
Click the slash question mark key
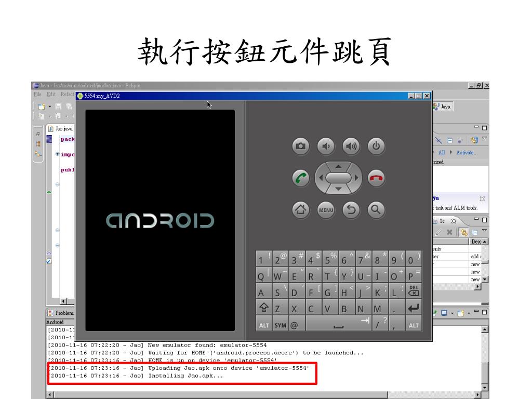pos(380,324)
